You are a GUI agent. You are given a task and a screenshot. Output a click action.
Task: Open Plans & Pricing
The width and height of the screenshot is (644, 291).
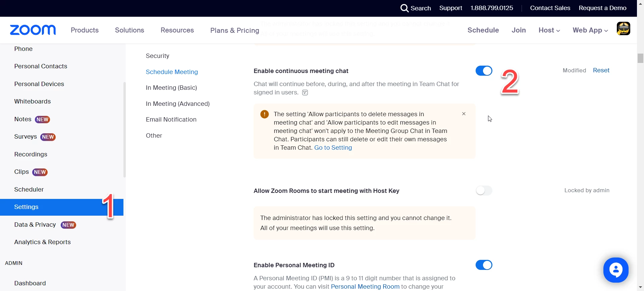click(235, 30)
